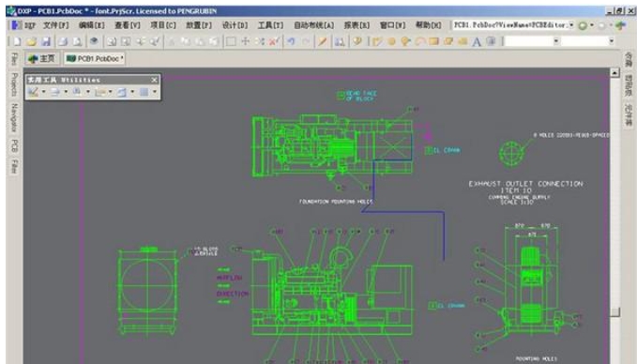The height and width of the screenshot is (364, 637).
Task: Select the rectangular selection area icon
Action: coord(231,41)
